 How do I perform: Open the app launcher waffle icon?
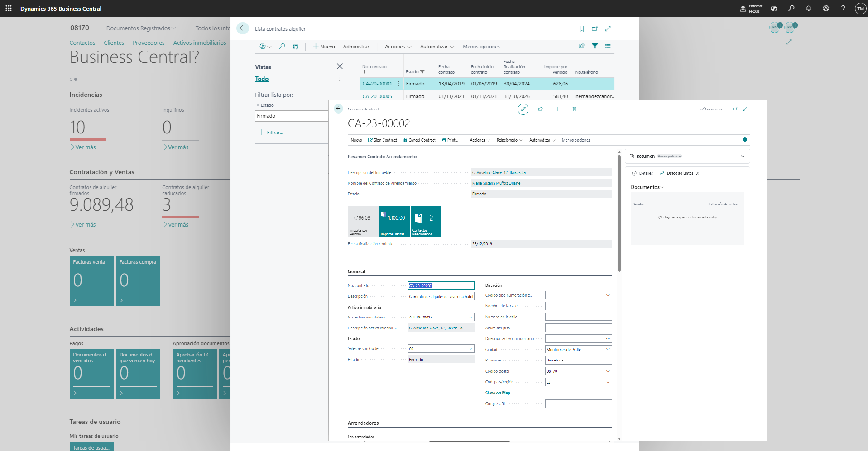pos(9,9)
